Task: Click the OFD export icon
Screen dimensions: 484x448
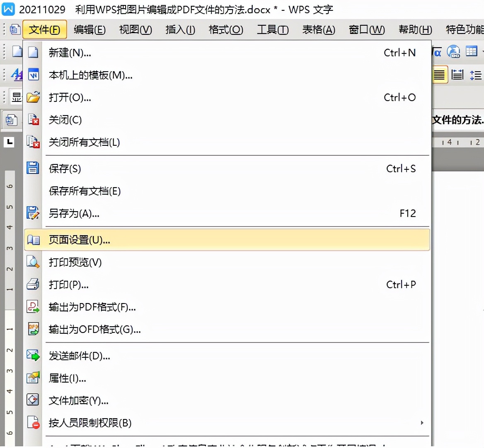Action: pyautogui.click(x=33, y=329)
